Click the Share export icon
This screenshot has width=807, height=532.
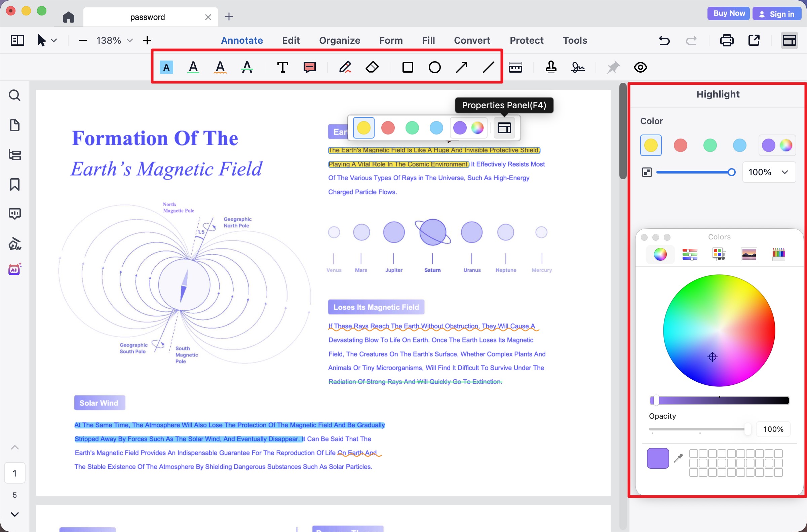754,40
